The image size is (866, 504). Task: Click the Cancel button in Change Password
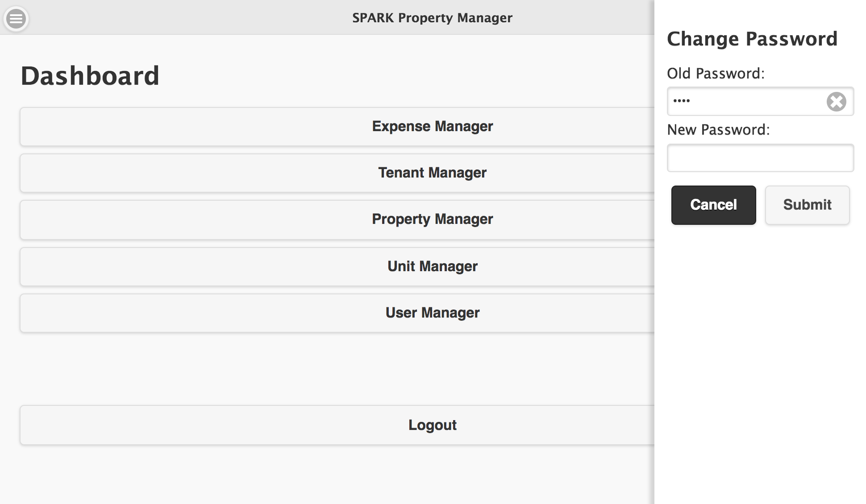[713, 205]
